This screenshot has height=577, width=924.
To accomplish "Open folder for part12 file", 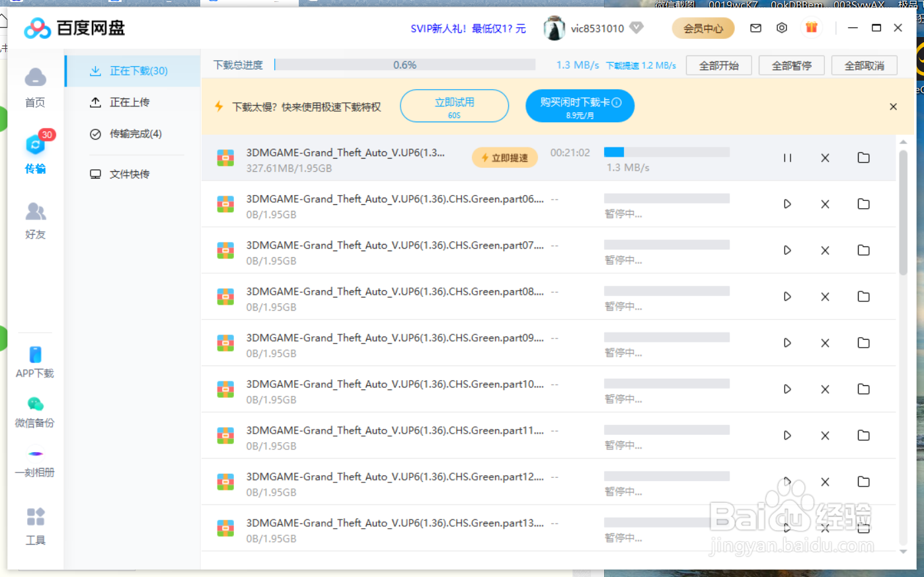I will coord(863,481).
